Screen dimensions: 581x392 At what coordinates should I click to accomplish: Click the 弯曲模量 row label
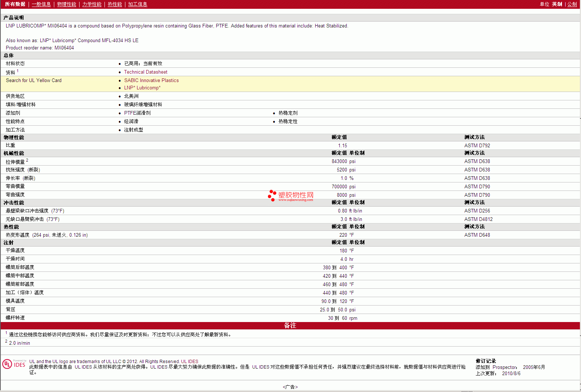click(x=15, y=187)
